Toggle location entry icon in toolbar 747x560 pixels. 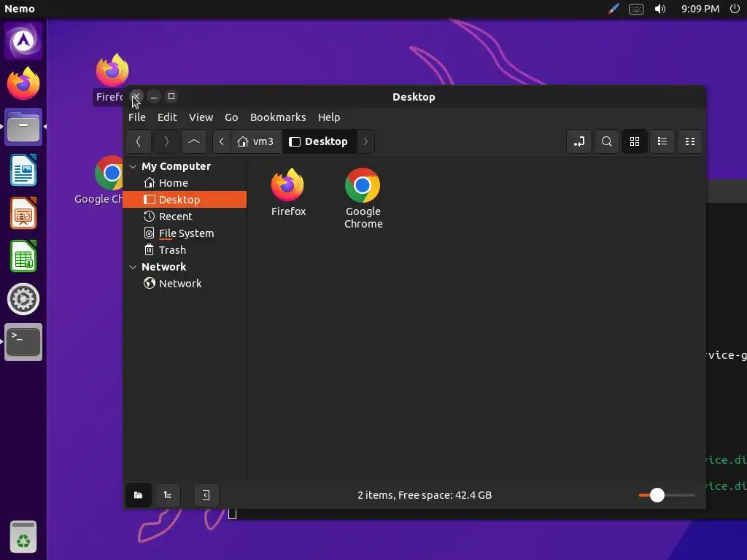tap(579, 141)
